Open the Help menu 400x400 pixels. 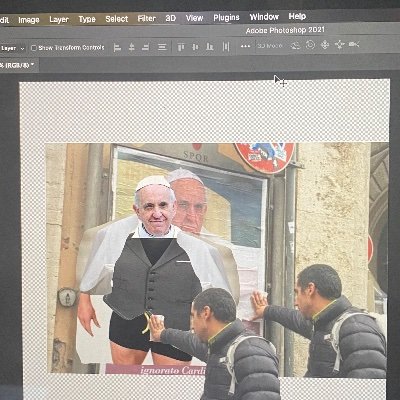[297, 16]
